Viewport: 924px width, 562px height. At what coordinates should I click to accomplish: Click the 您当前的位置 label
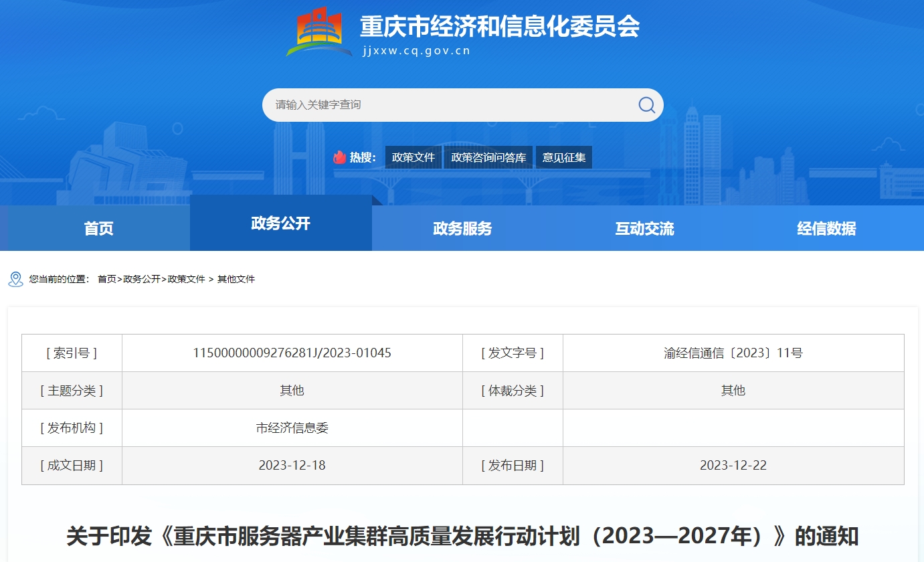(59, 279)
